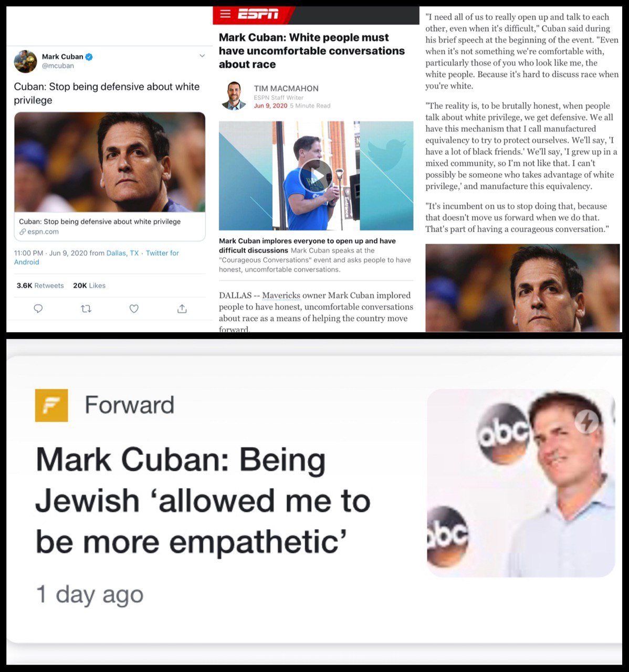Click the ESPN logo
Image resolution: width=629 pixels, height=672 pixels.
click(258, 14)
